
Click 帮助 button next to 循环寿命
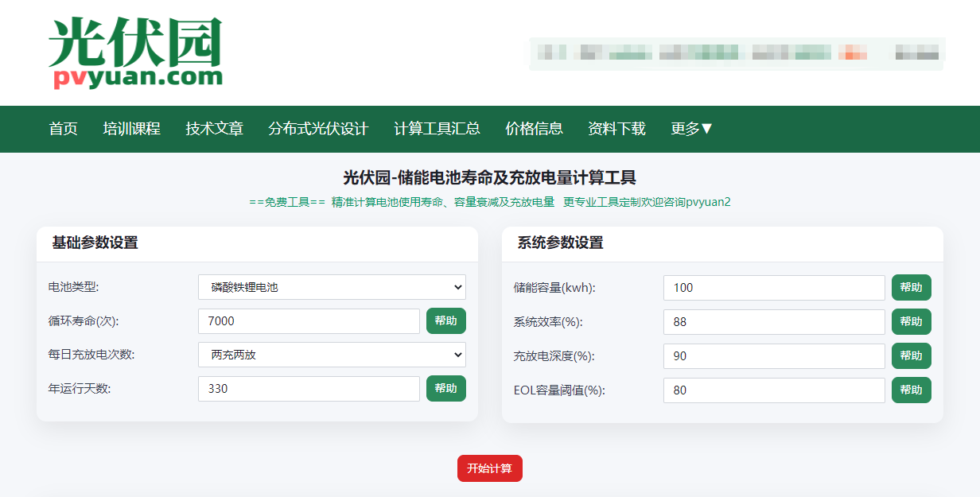pyautogui.click(x=445, y=321)
